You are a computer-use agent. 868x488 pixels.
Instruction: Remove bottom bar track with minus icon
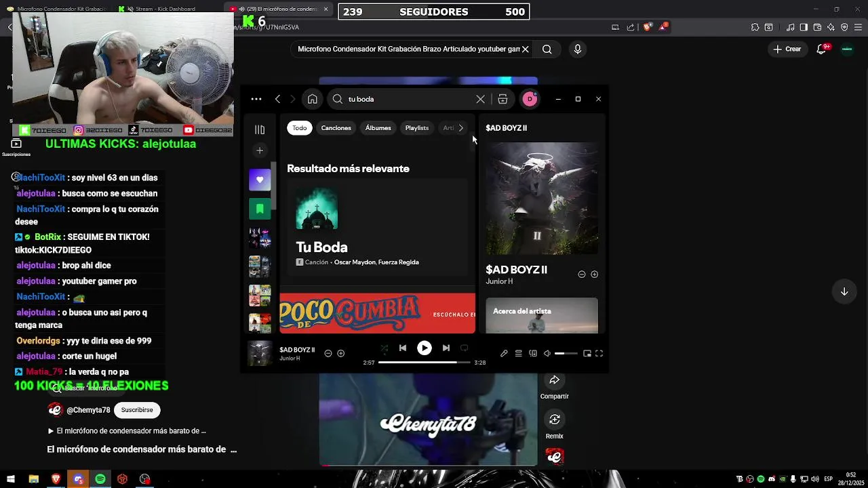pos(328,353)
